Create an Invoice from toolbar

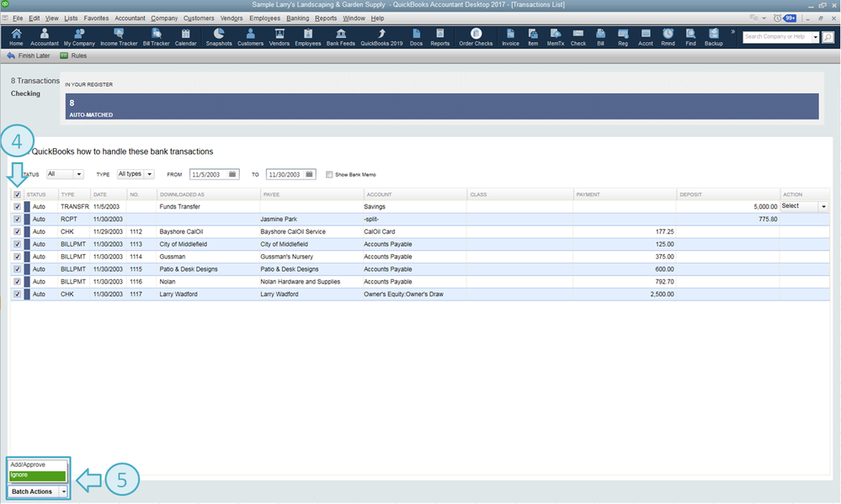510,37
